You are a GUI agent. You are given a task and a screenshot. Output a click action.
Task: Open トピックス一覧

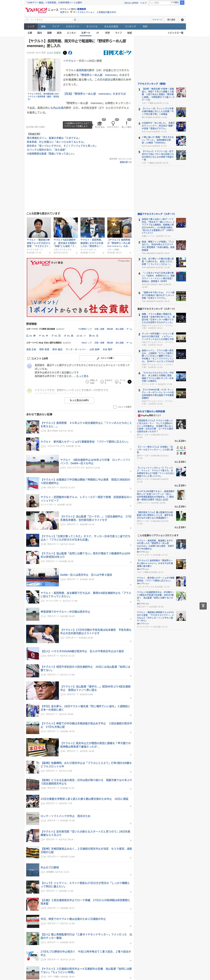click(175, 33)
